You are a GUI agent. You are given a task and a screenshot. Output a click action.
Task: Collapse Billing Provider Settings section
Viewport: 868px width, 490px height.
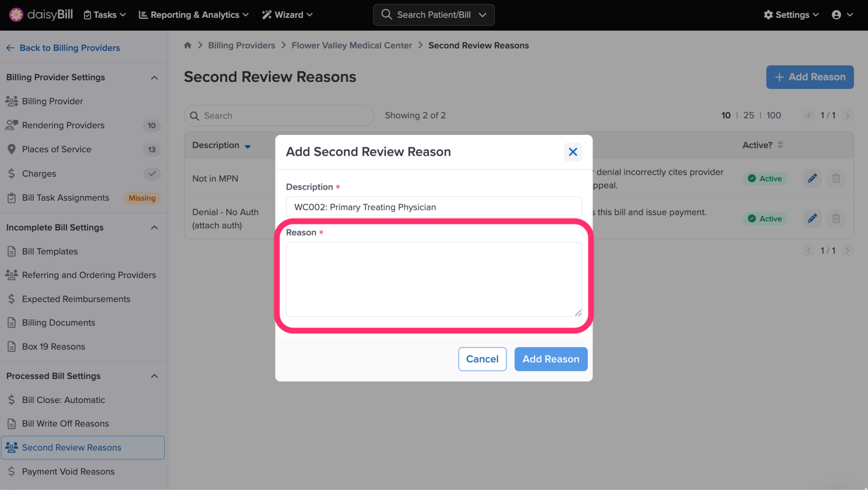click(154, 78)
